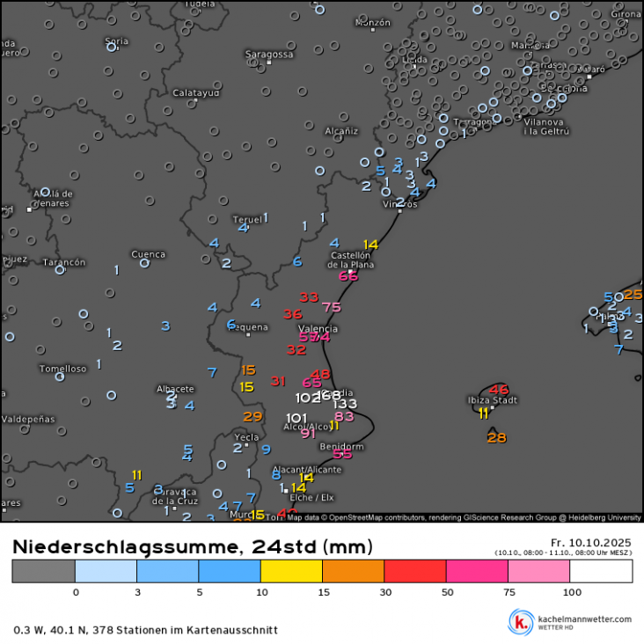644x644 pixels.
Task: Click the kachelmannwetter.com website text
Action: click(x=585, y=618)
